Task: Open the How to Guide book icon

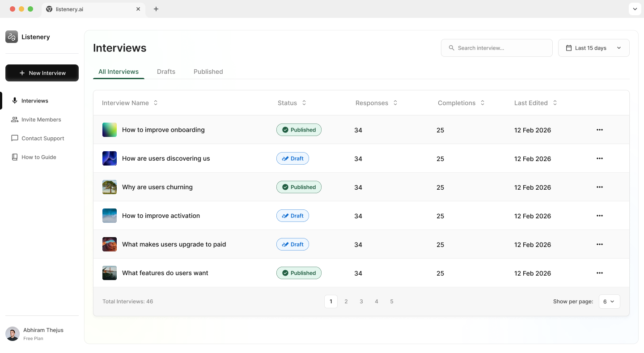Action: pyautogui.click(x=15, y=157)
